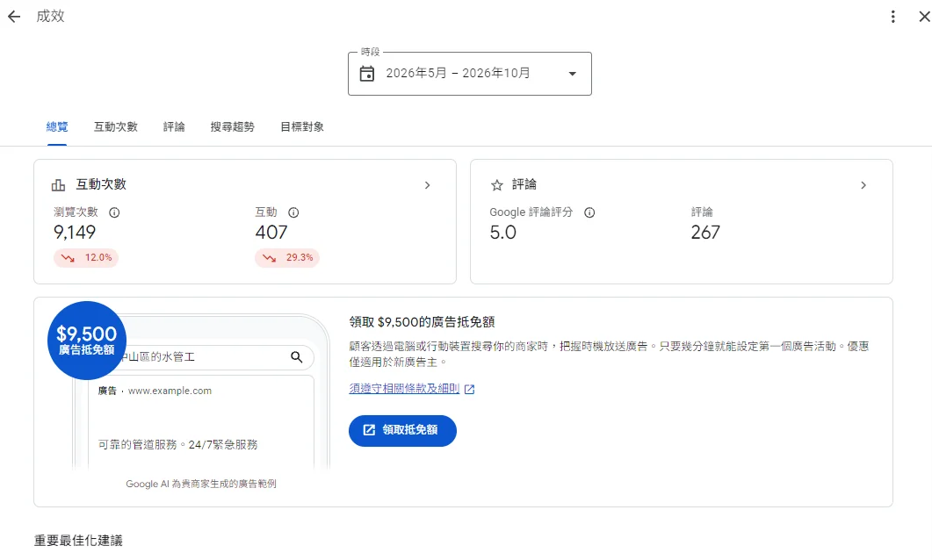Open the 搜尋趨勢 tab

[233, 127]
